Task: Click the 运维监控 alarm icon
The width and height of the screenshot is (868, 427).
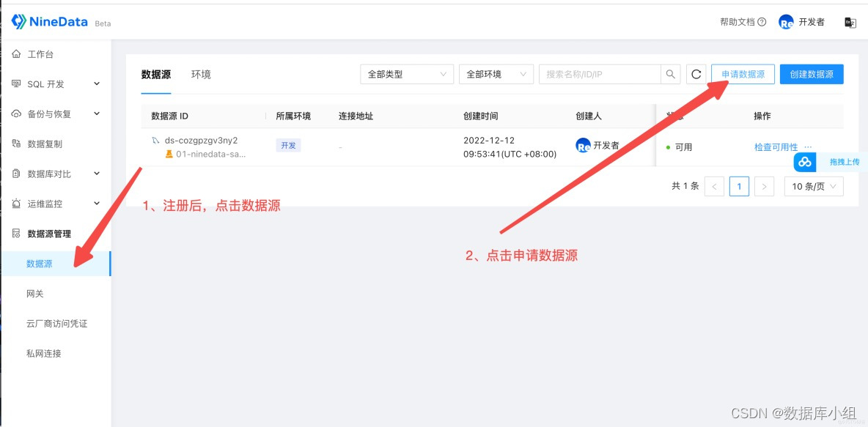Action: (x=17, y=204)
